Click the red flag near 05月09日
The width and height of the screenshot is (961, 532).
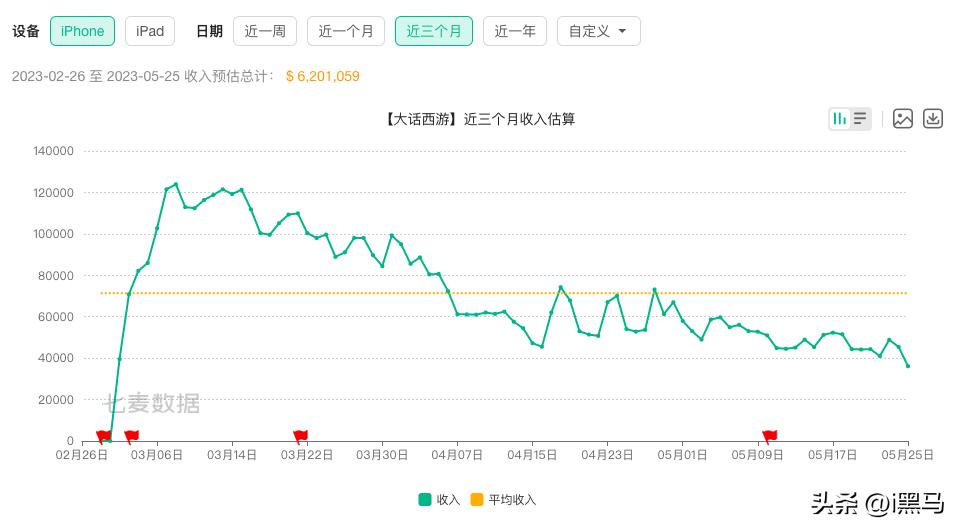coord(769,436)
